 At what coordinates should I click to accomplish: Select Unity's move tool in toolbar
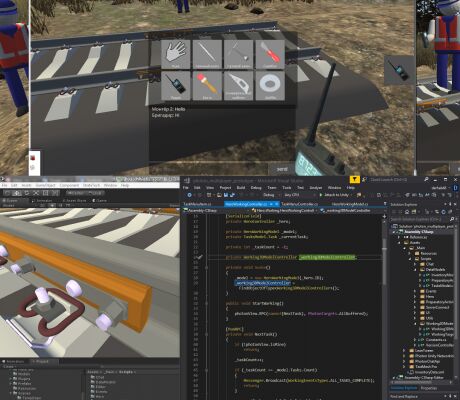[17, 193]
